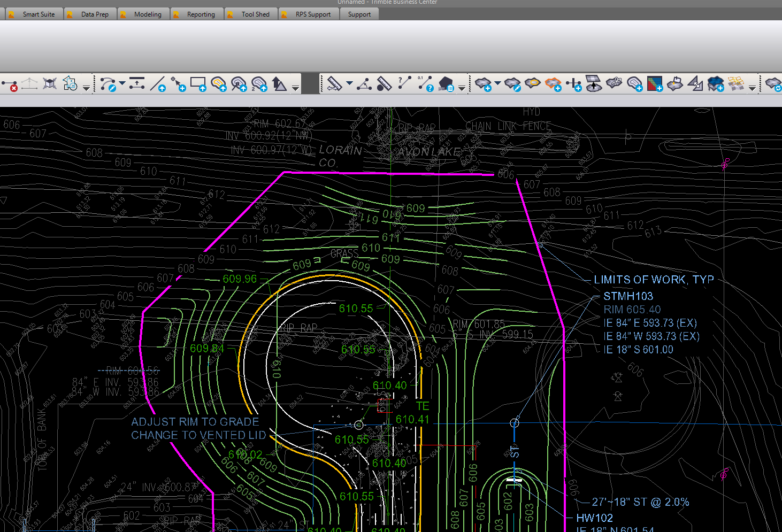Open the Reporting ribbon tab
The height and width of the screenshot is (532, 782).
(x=201, y=14)
